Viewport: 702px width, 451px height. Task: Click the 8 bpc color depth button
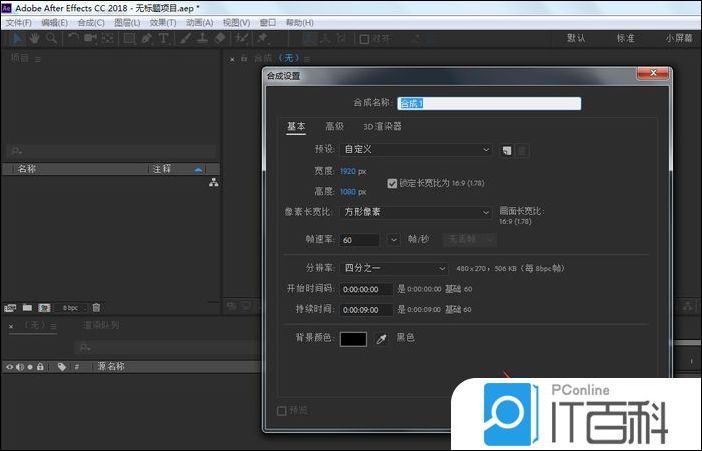70,308
